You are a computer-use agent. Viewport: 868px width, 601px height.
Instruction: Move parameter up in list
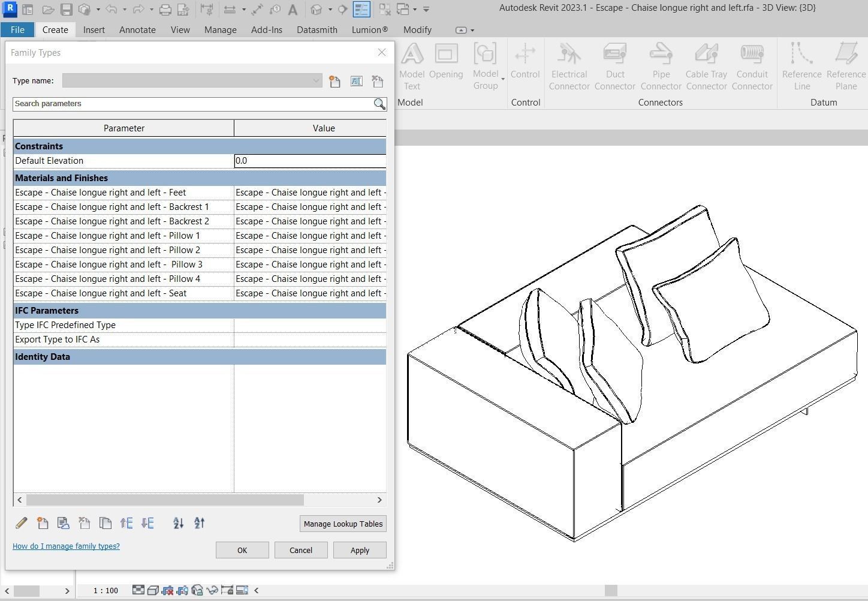pyautogui.click(x=126, y=523)
